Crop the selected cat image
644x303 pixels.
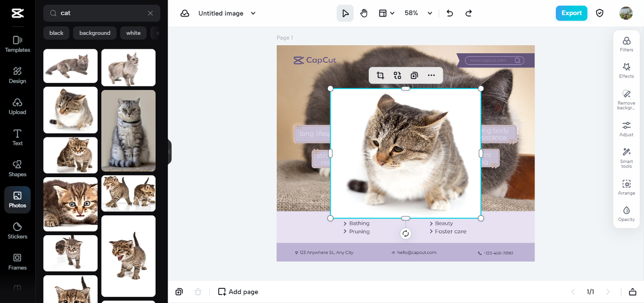pyautogui.click(x=380, y=75)
